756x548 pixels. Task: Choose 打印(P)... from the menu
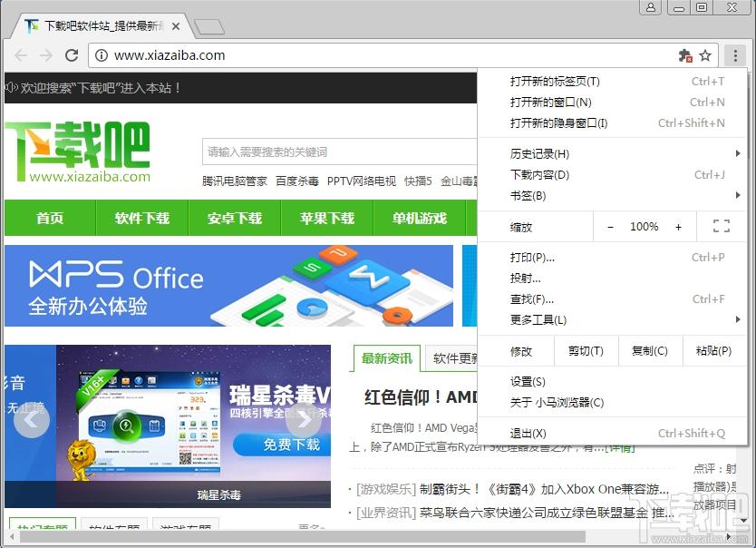[x=612, y=257]
